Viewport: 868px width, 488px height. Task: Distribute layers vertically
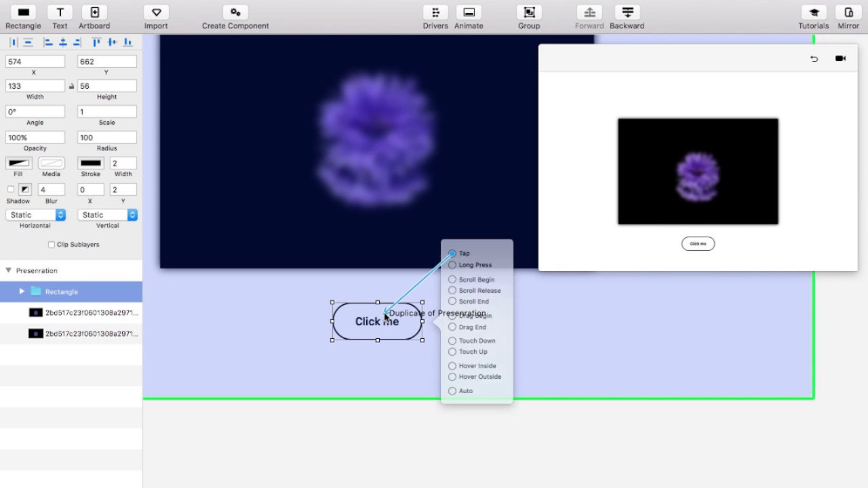(28, 42)
